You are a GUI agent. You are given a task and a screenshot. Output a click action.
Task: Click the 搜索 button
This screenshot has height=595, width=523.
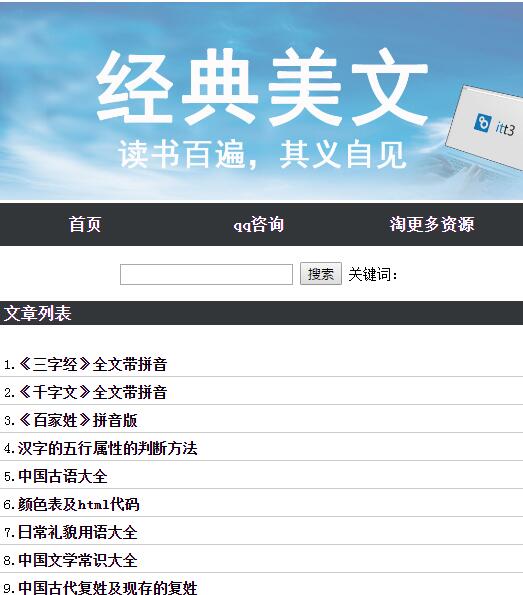point(321,274)
